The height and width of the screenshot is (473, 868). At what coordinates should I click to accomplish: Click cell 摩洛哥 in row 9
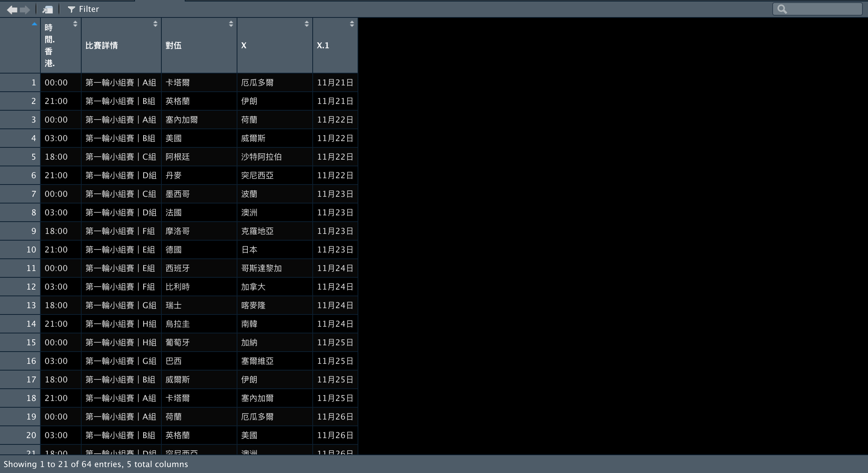tap(199, 231)
